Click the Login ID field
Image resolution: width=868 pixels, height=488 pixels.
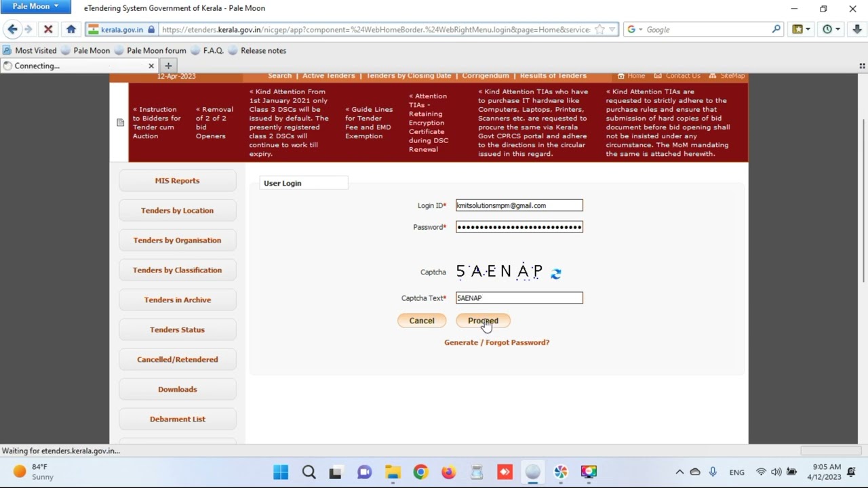coord(519,205)
